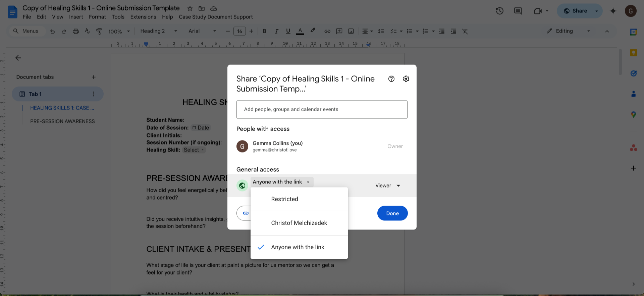Activate the paint format tool

coord(99,31)
